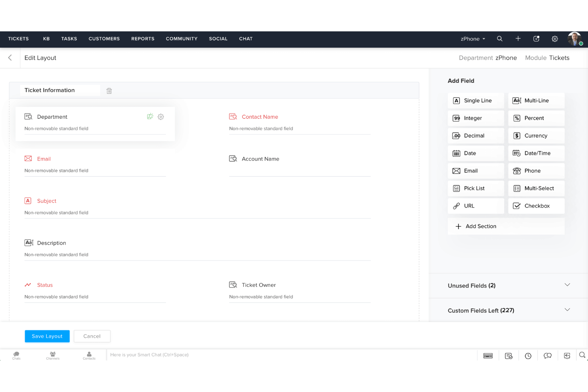Screen dimensions: 588x392
Task: Click the Ticket Information section name field
Action: [60, 90]
